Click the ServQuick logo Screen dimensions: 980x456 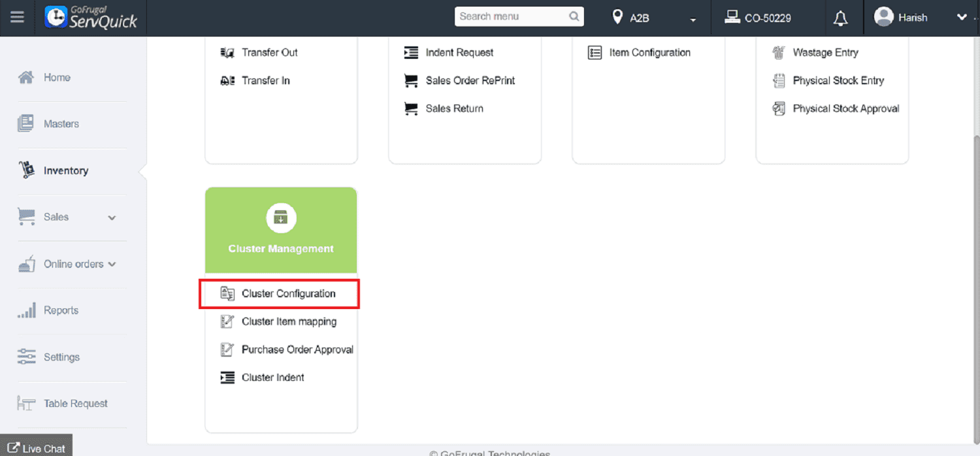(91, 18)
